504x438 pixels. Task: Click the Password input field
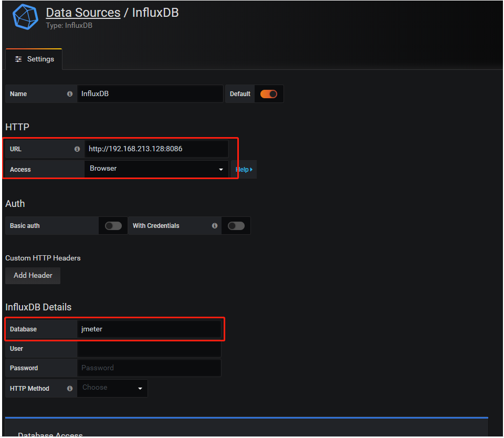pos(149,368)
